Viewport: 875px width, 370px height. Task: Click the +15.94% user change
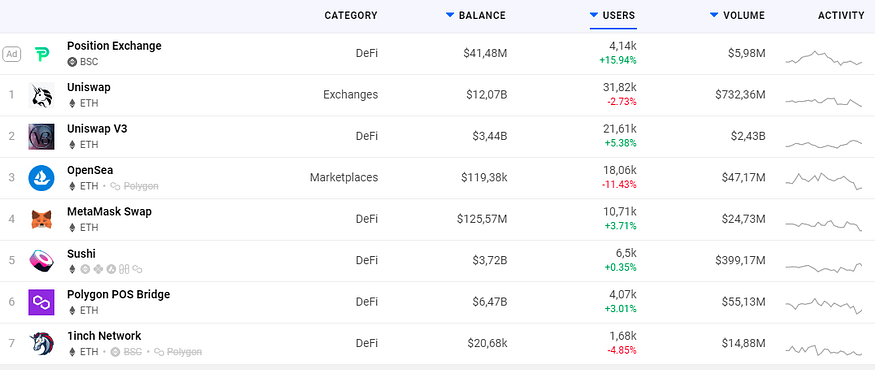click(x=618, y=60)
